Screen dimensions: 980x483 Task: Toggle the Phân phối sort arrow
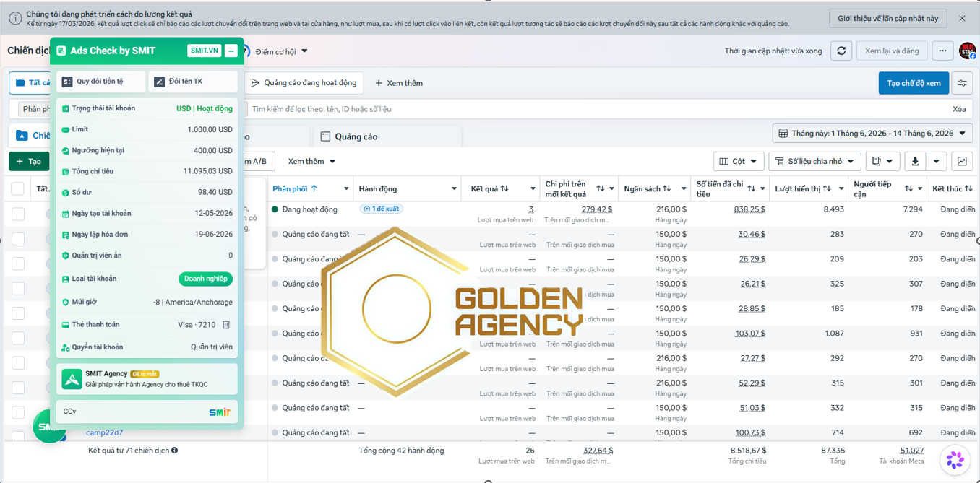point(314,189)
